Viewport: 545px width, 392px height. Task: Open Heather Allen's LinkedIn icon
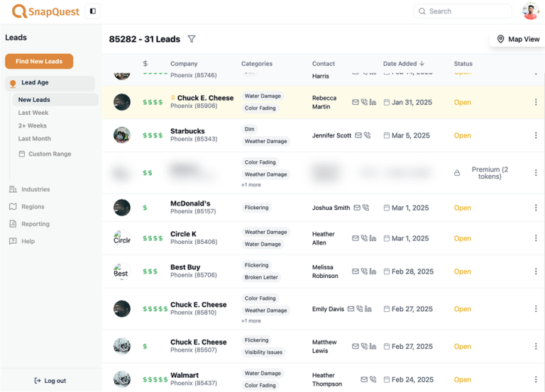click(x=373, y=238)
